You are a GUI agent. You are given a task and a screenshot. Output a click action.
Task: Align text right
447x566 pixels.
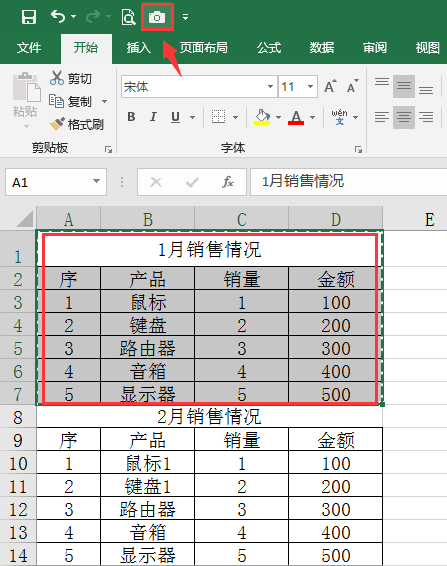[x=426, y=117]
